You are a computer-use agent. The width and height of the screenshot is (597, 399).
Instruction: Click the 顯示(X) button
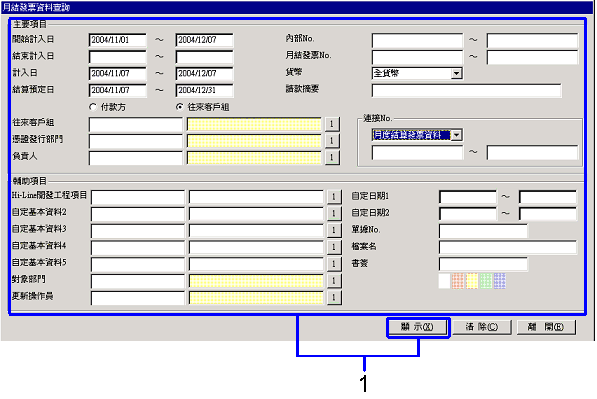(x=418, y=327)
